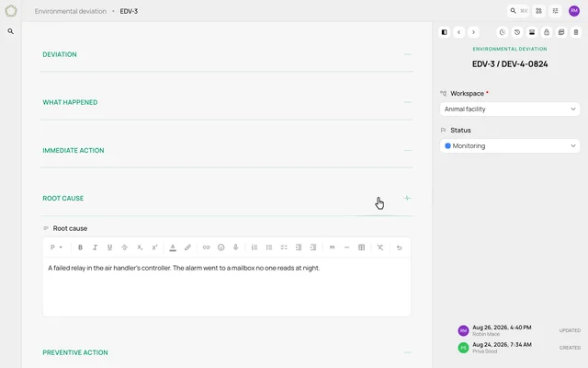588x368 pixels.
Task: Open the version history icon
Action: [517, 32]
